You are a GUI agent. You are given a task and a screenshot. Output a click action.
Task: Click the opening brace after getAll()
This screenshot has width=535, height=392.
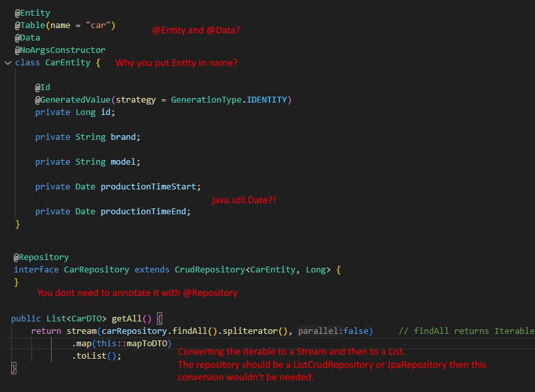tap(160, 319)
